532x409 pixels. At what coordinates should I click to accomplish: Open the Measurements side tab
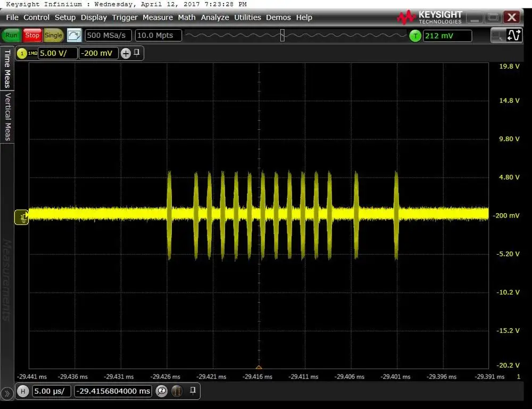point(7,280)
